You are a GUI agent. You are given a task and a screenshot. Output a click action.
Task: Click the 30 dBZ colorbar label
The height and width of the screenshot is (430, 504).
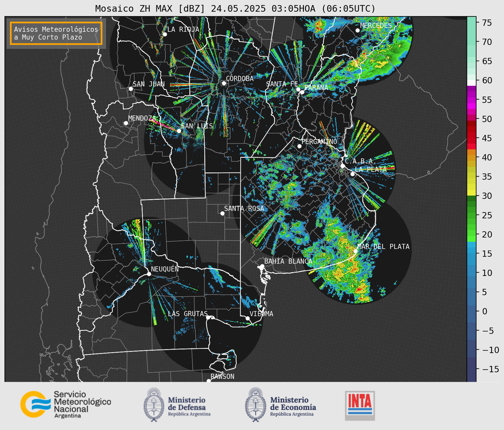tap(486, 196)
